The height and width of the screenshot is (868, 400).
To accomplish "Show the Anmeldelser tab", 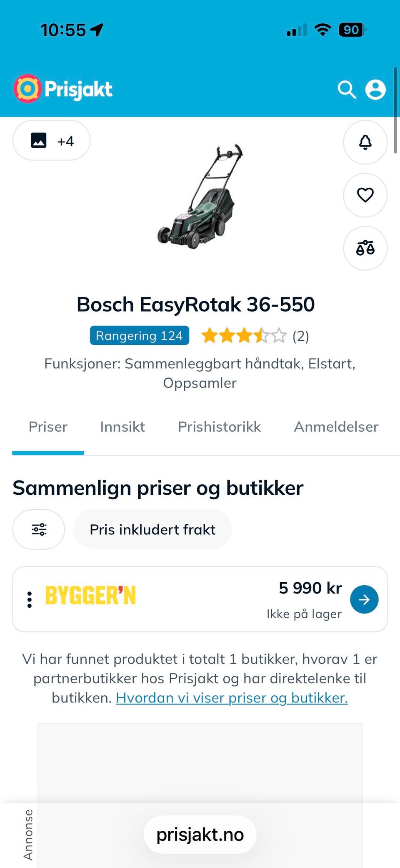I will [336, 427].
